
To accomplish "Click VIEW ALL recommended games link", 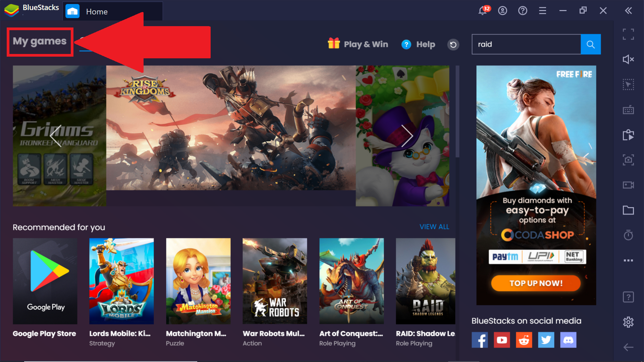I will pos(435,227).
